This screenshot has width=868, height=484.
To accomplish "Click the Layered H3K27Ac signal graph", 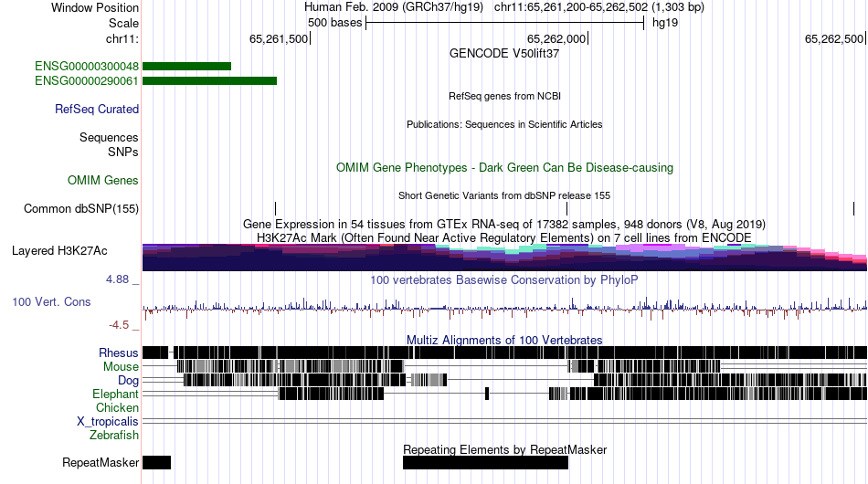I will point(504,258).
